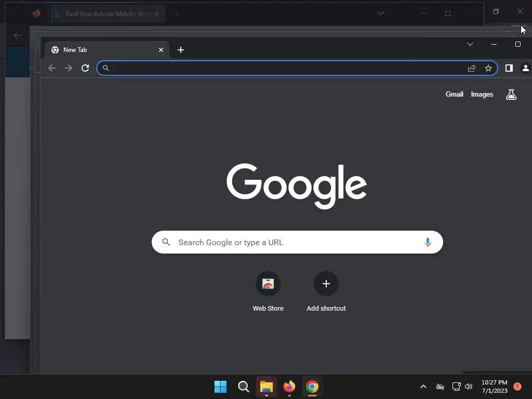Open OneDrive status in the tray

(x=440, y=387)
